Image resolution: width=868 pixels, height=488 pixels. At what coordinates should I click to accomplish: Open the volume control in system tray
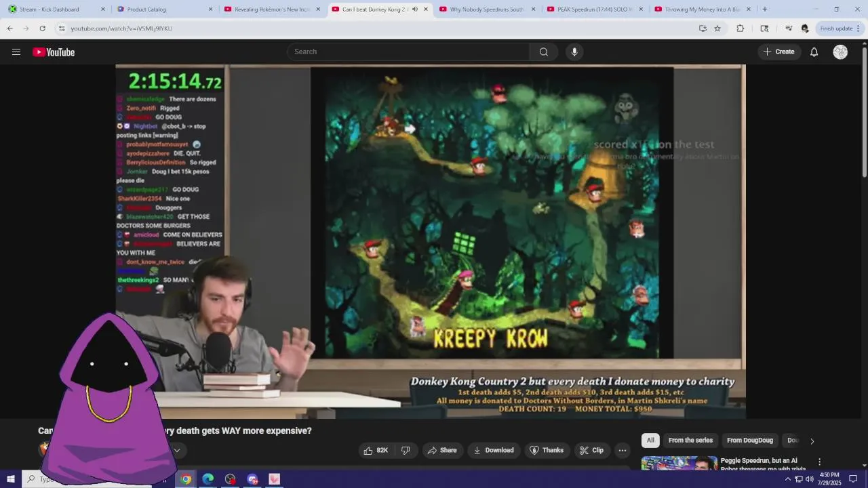point(809,479)
